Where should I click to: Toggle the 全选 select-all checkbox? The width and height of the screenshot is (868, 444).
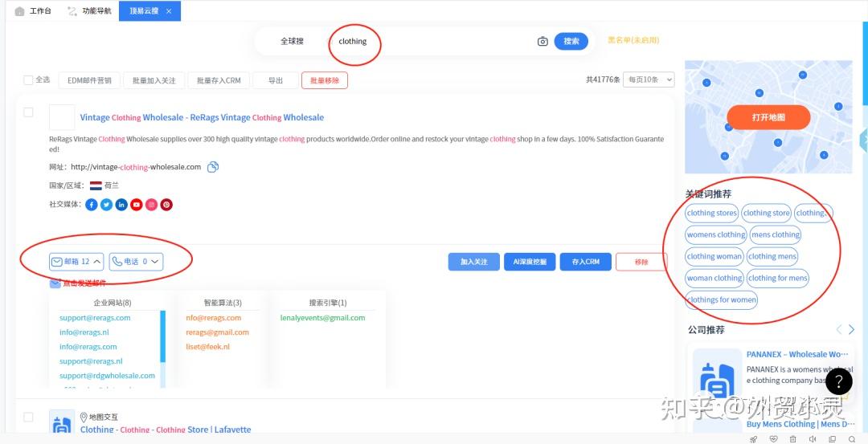click(x=28, y=80)
